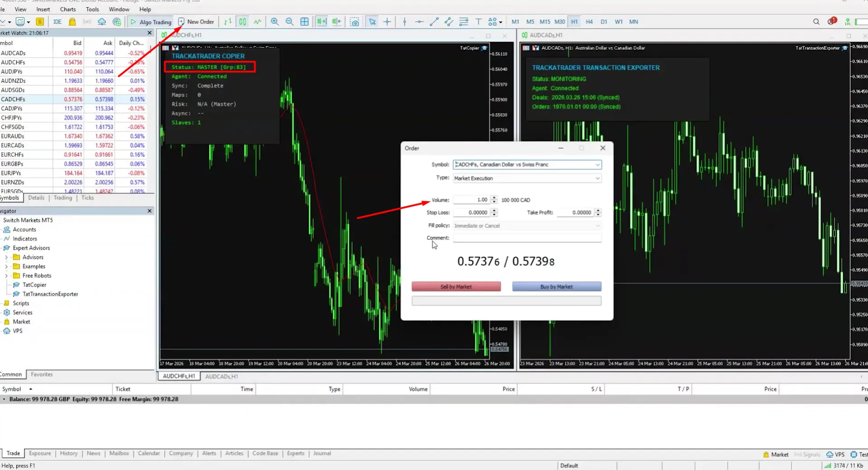
Task: Click the Volume input field
Action: (471, 200)
